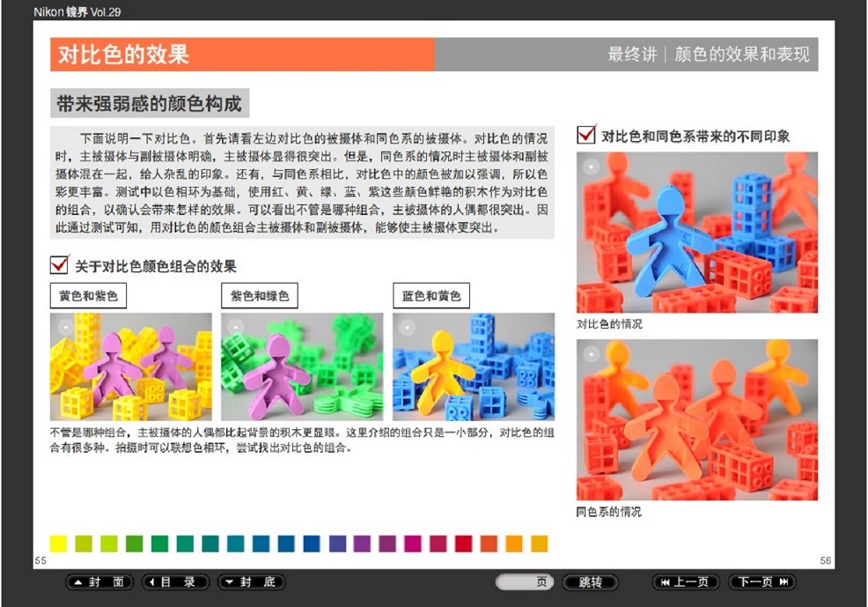This screenshot has height=607, width=868.
Task: Go to the cover with 封面 button
Action: point(99,582)
